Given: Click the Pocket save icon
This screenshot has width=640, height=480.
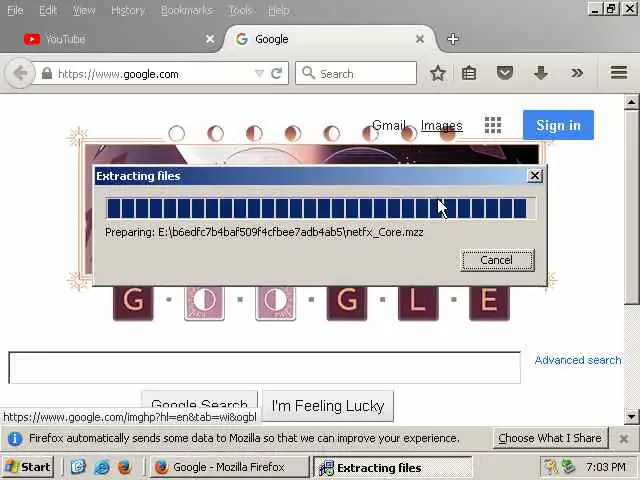Looking at the screenshot, I should [x=504, y=73].
